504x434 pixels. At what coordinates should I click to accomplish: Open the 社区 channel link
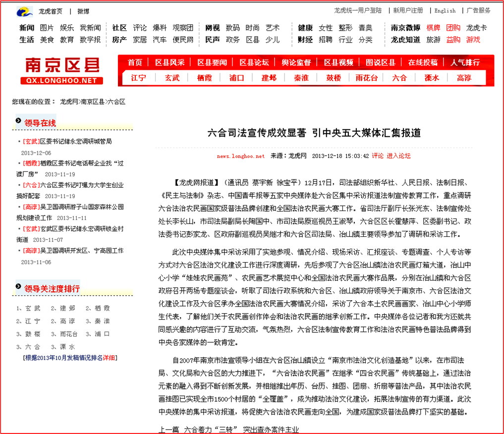coord(119,28)
